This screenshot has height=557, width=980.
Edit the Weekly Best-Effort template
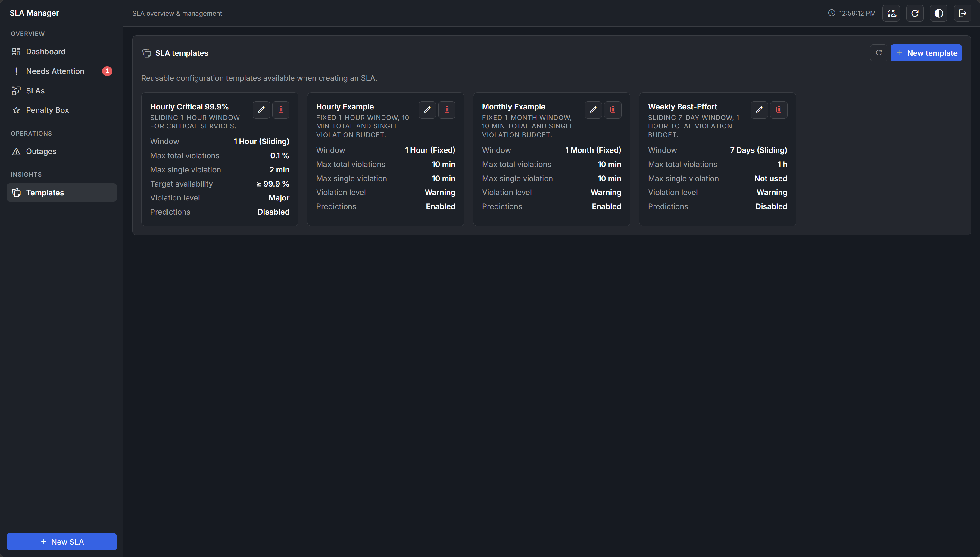coord(759,110)
